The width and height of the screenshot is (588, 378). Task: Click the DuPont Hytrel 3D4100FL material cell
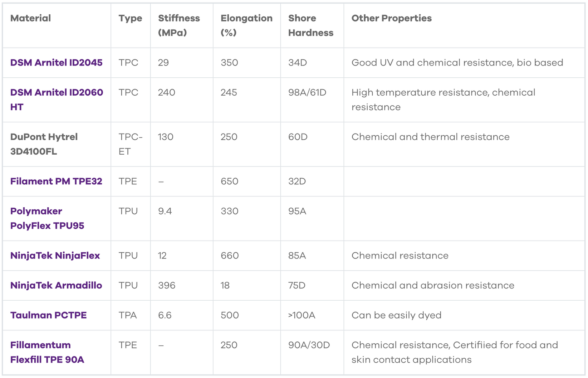pyautogui.click(x=44, y=144)
